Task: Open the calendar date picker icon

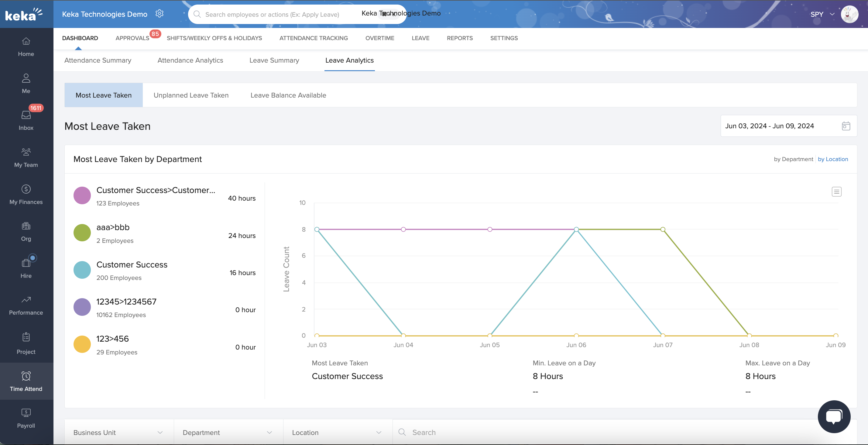Action: pos(846,126)
